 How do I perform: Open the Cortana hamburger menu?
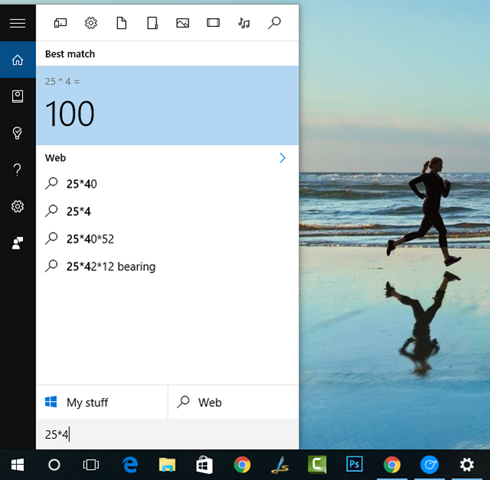(17, 23)
